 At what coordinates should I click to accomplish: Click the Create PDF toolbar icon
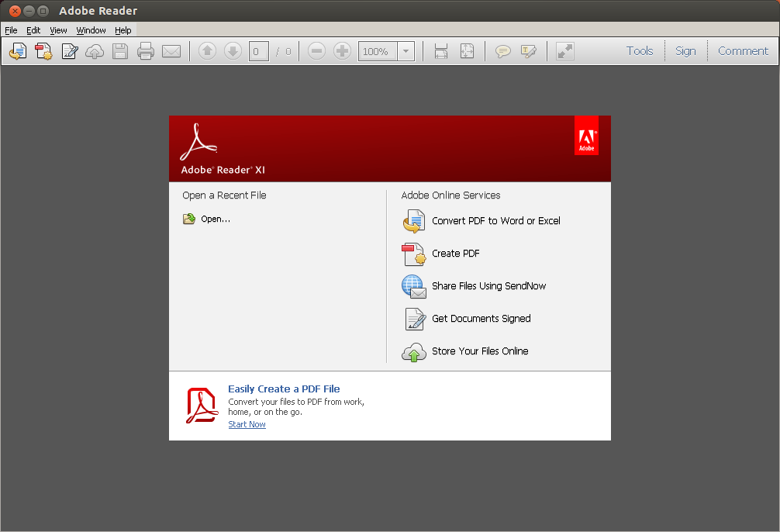point(43,51)
